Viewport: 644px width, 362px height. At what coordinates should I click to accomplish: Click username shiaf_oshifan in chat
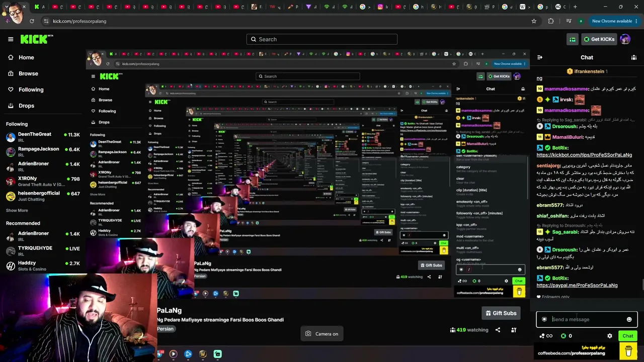pos(552,216)
